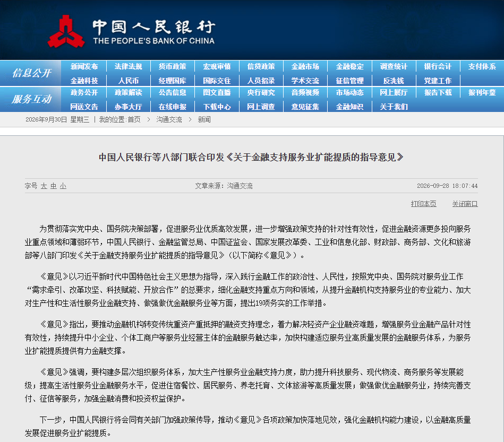The width and height of the screenshot is (504, 442).
Task: Go to 金融科技 section
Action: (x=84, y=81)
